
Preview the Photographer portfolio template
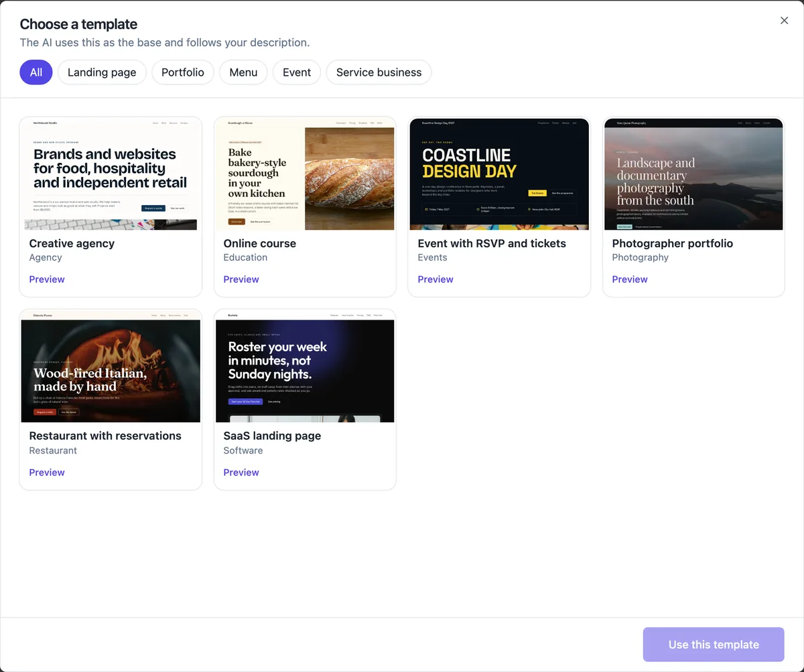pos(630,279)
